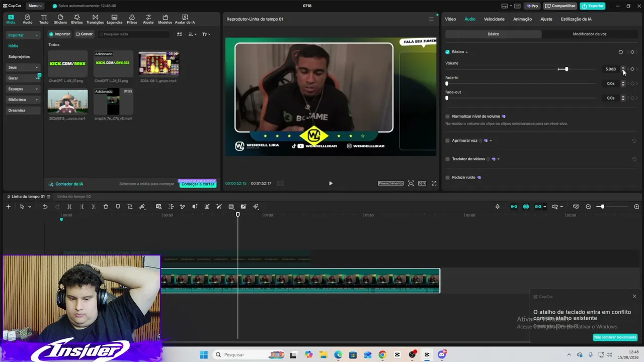This screenshot has width=644, height=362.
Task: Click the Gravar button
Action: pyautogui.click(x=84, y=34)
